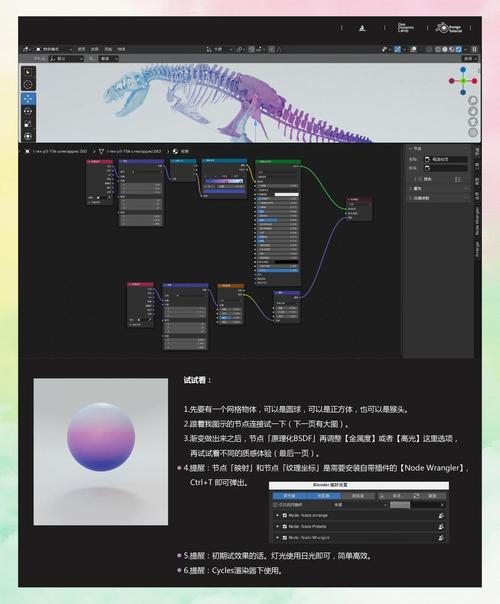Open the add-on category dropdown in preferences

pyautogui.click(x=360, y=505)
